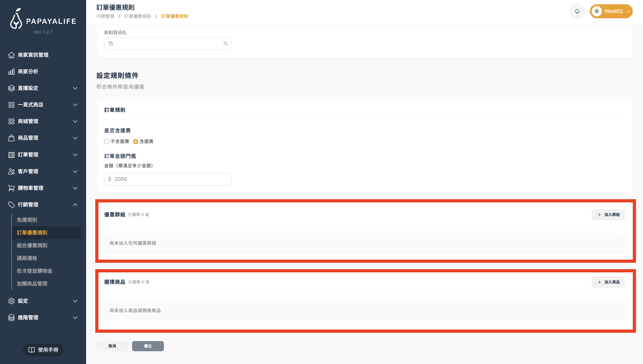Image resolution: width=643 pixels, height=364 pixels.
Task: Select the 不含運費 radio option
Action: click(x=107, y=142)
